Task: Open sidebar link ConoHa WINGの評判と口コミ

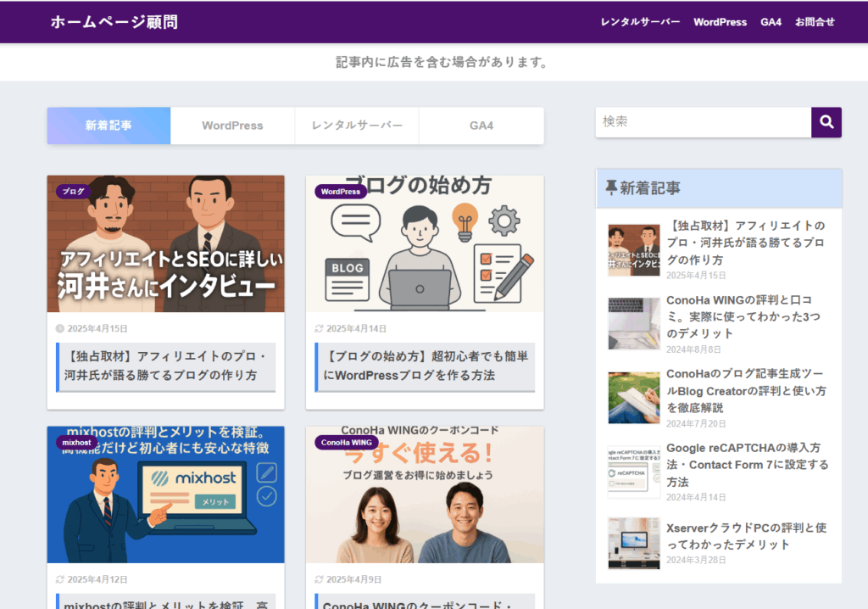Action: tap(743, 316)
